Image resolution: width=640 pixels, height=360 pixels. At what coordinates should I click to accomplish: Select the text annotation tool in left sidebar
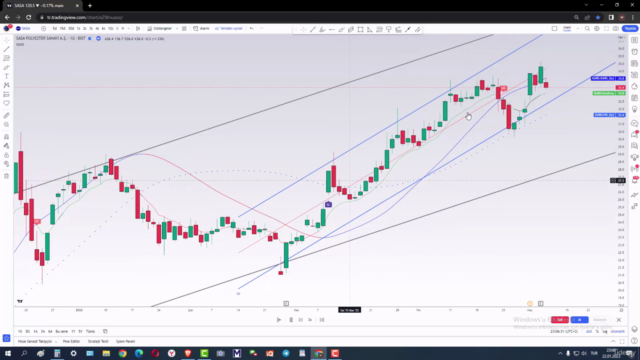coord(7,76)
